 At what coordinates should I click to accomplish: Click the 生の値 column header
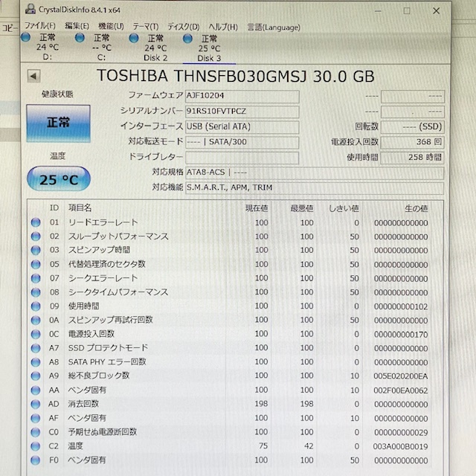(x=416, y=208)
